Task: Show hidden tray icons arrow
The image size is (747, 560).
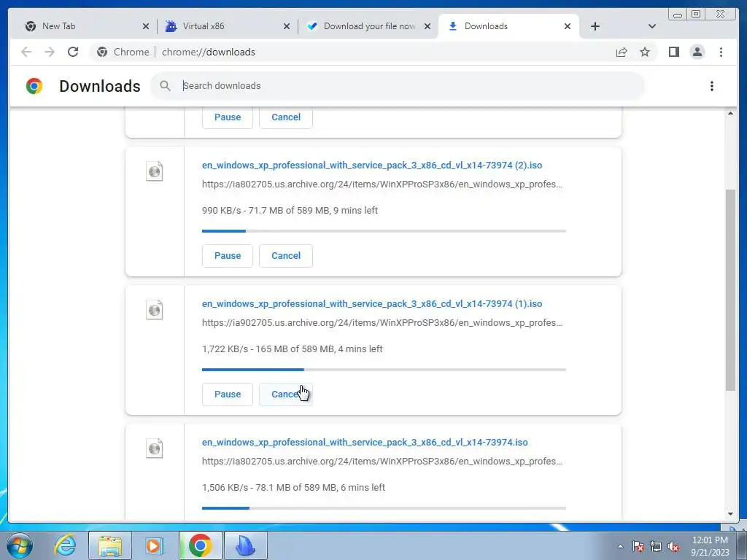Action: [x=620, y=546]
